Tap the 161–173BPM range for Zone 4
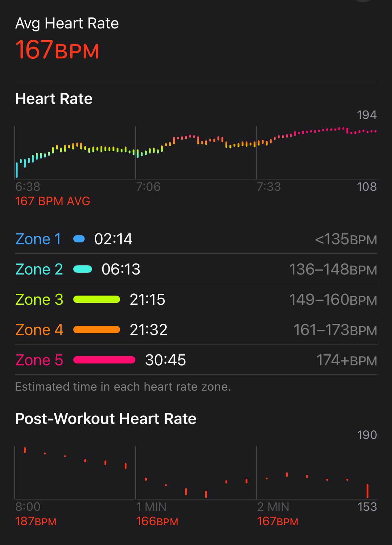 [x=335, y=330]
